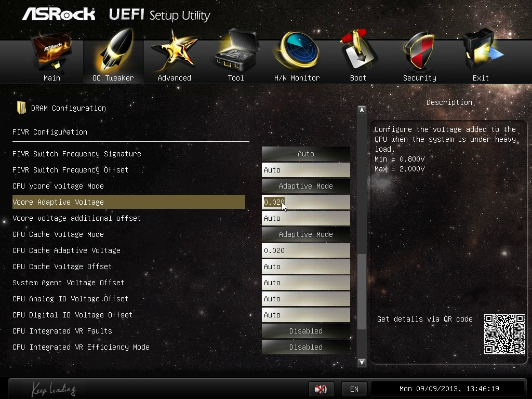Toggle CPU Integrated VR Faults Disabled option

(x=305, y=331)
